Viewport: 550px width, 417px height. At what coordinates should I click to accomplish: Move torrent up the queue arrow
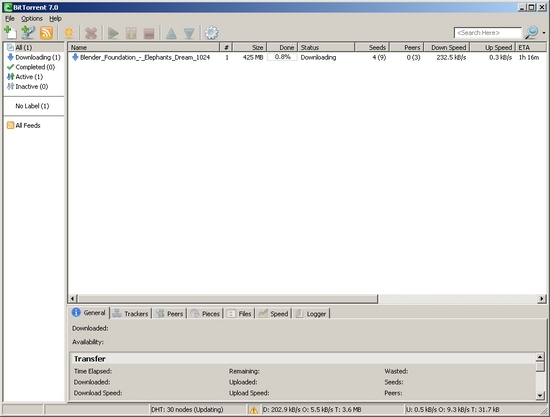(171, 34)
